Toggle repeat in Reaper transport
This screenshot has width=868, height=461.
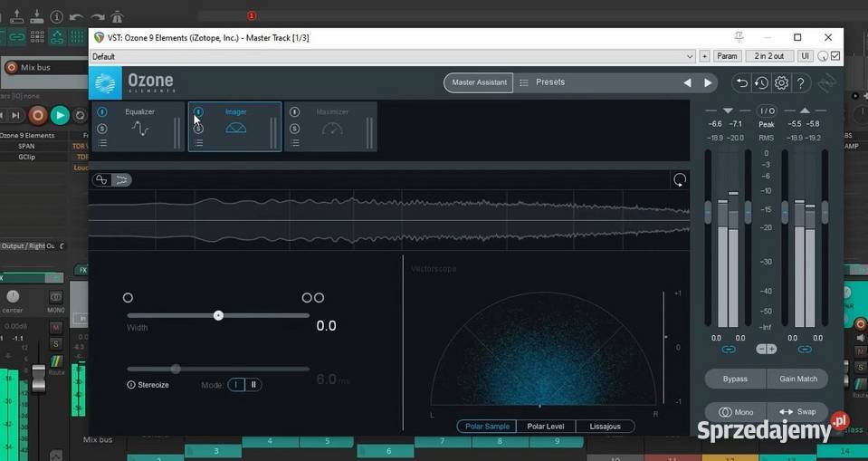(x=81, y=115)
